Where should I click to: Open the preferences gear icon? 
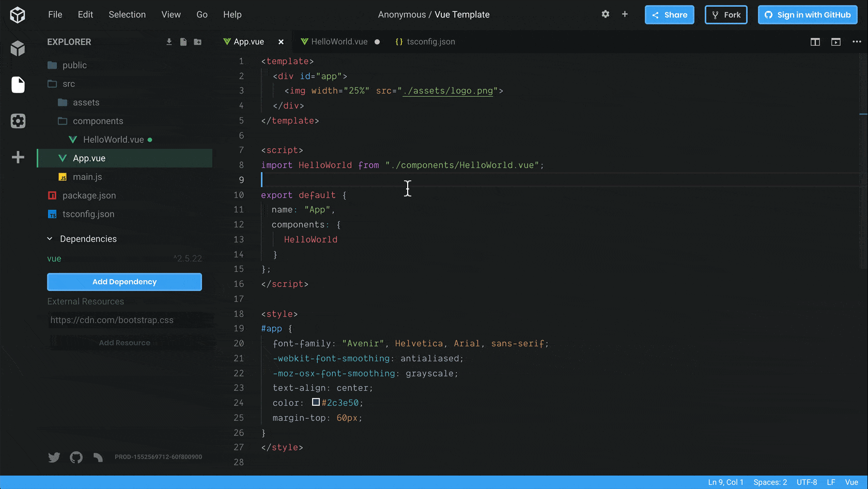tap(605, 14)
